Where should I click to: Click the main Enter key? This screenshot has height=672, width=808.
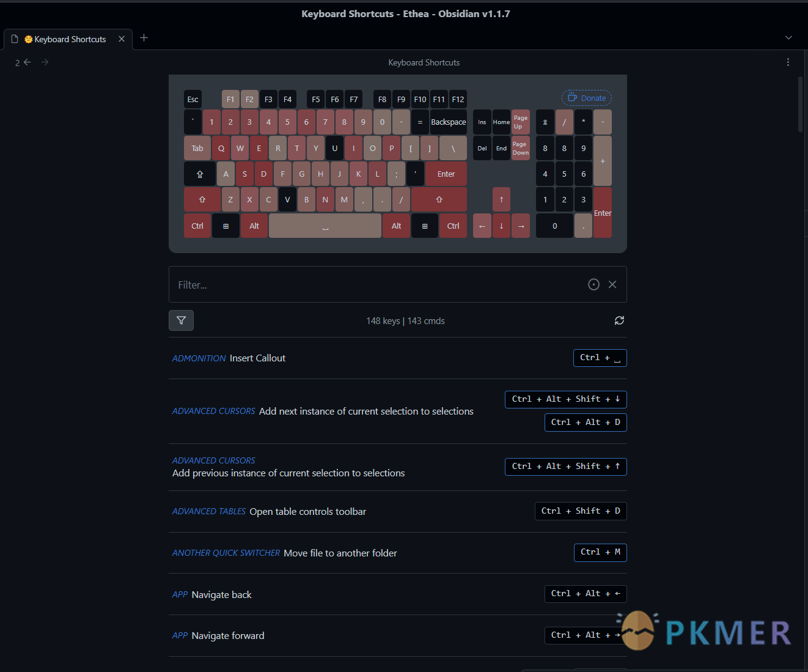coord(446,174)
